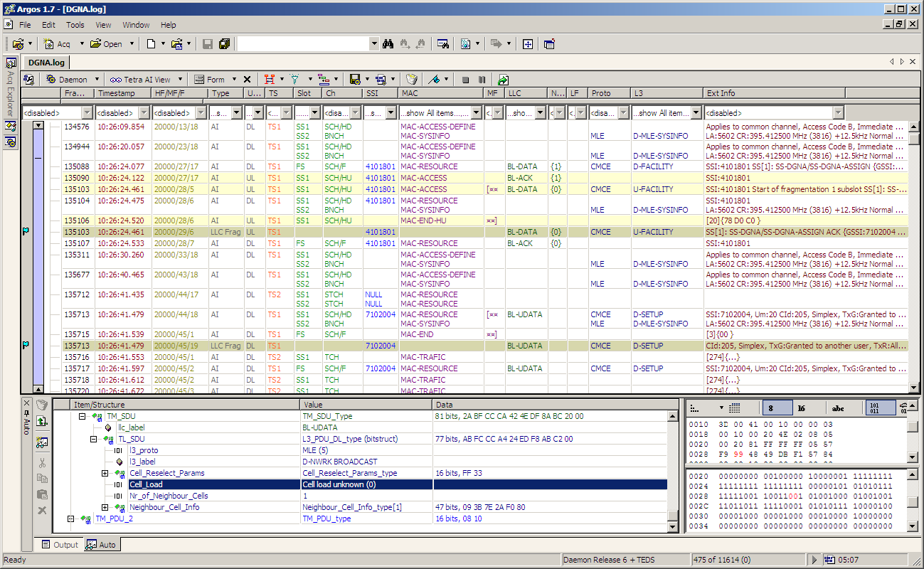Viewport: 924px width, 569px height.
Task: Click the binoculars Find icon
Action: click(x=388, y=44)
